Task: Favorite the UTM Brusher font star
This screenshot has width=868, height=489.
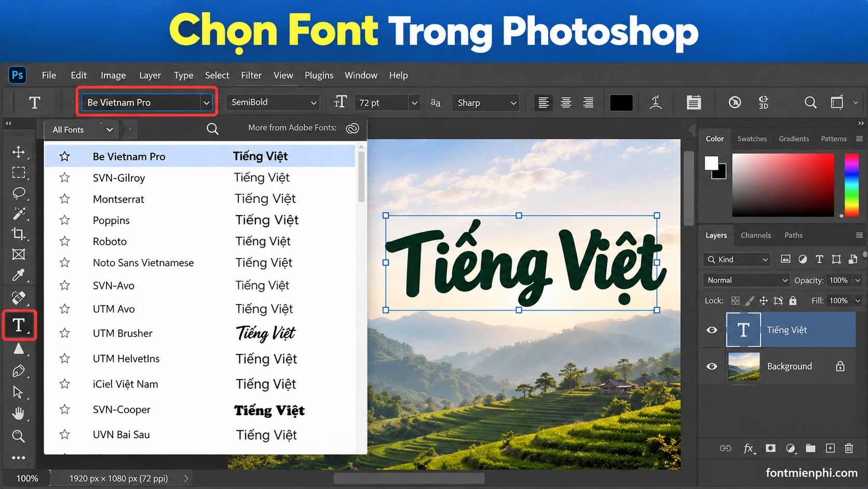Action: pyautogui.click(x=64, y=333)
